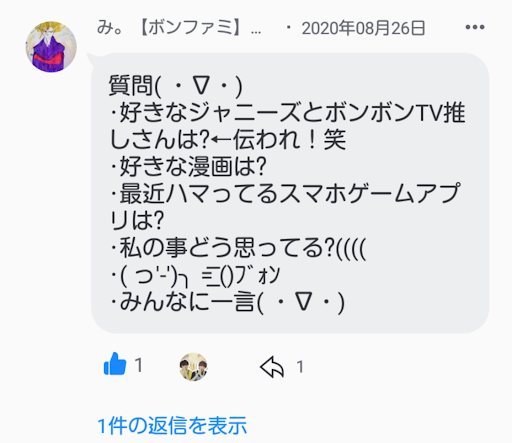Click the line mentioning ジャニーズとボンボンTV

(288, 113)
